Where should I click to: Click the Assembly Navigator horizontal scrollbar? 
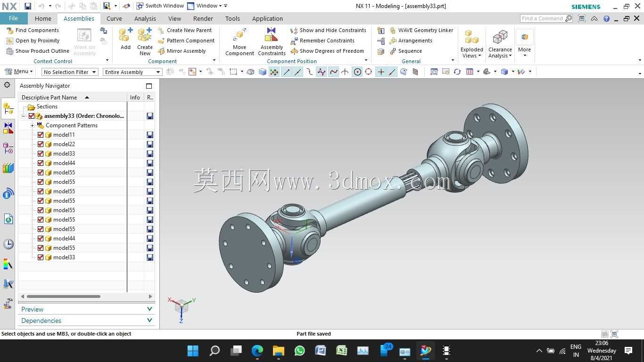(x=64, y=296)
